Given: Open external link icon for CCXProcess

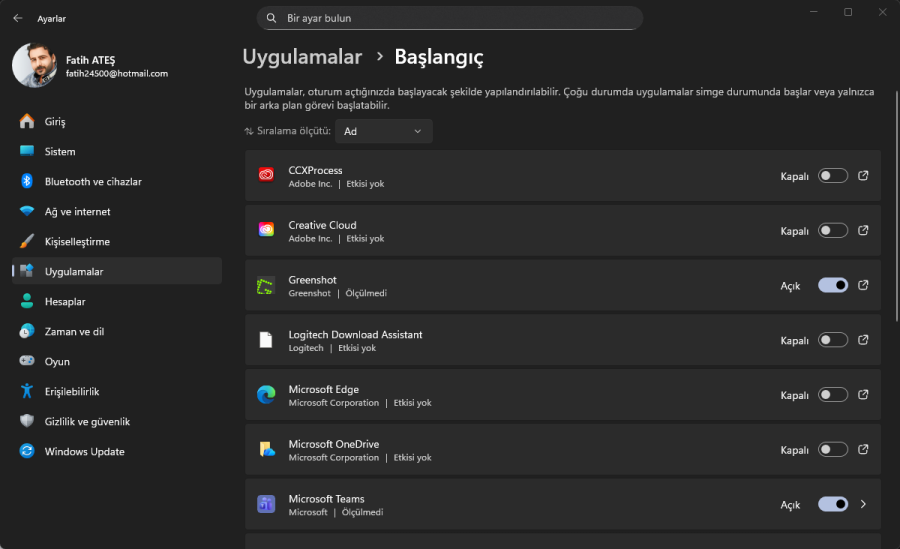Looking at the screenshot, I should (863, 176).
